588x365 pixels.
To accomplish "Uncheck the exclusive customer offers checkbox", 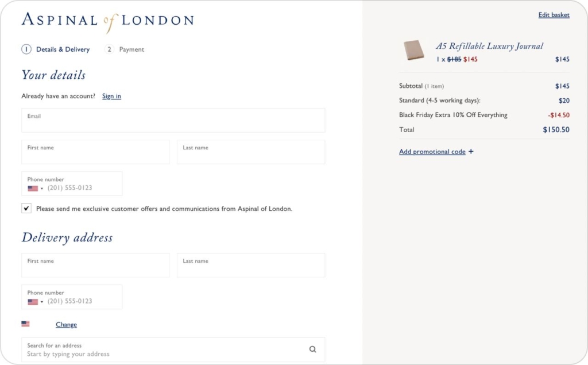I will (26, 208).
